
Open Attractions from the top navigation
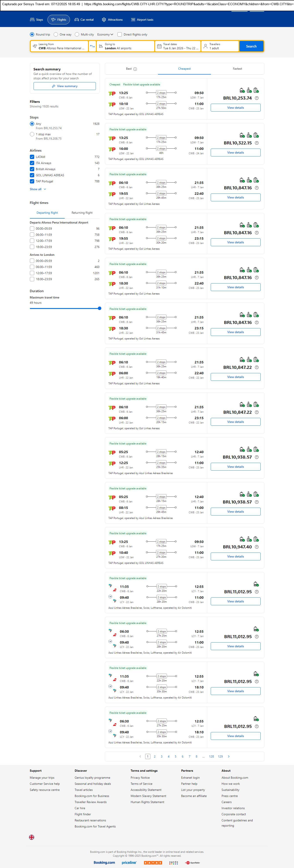point(112,20)
